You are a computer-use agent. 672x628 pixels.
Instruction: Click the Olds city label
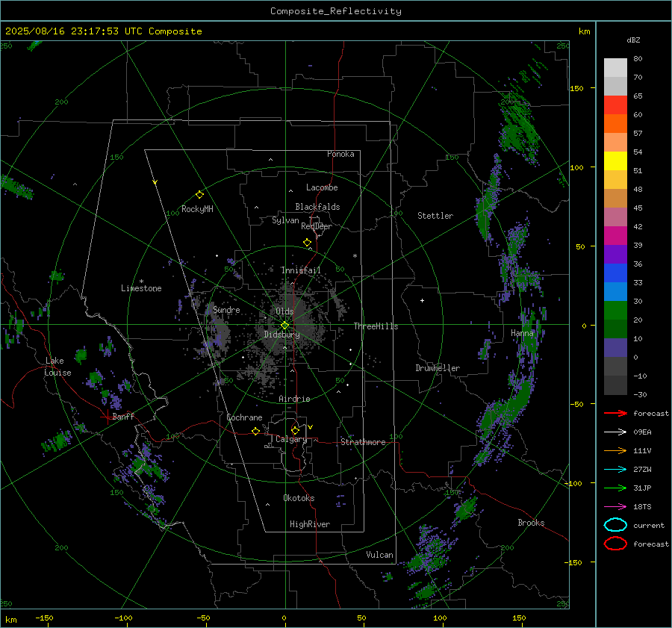point(284,311)
